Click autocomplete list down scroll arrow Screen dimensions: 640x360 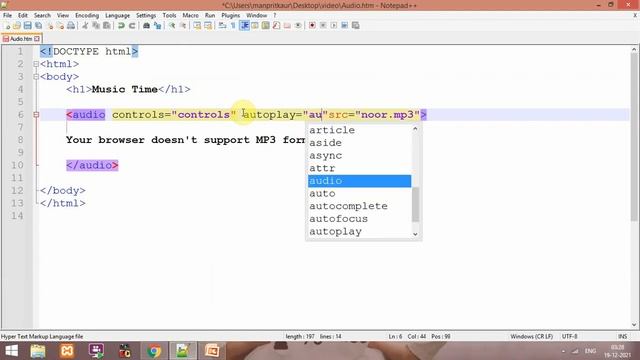pyautogui.click(x=416, y=234)
